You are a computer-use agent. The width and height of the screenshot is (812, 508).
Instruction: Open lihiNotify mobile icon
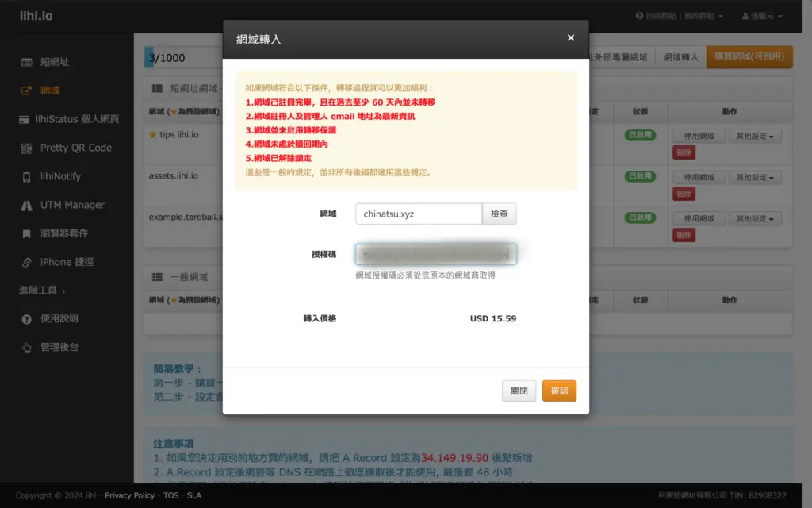click(x=26, y=176)
